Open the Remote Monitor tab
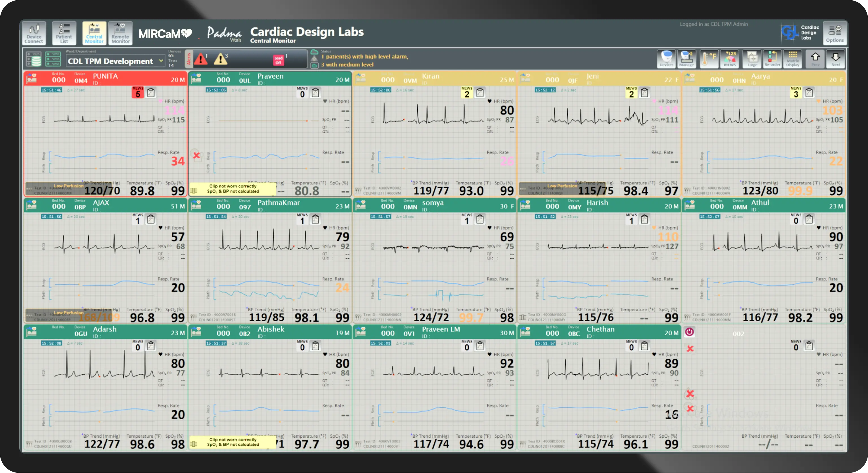The image size is (868, 473). tap(120, 33)
